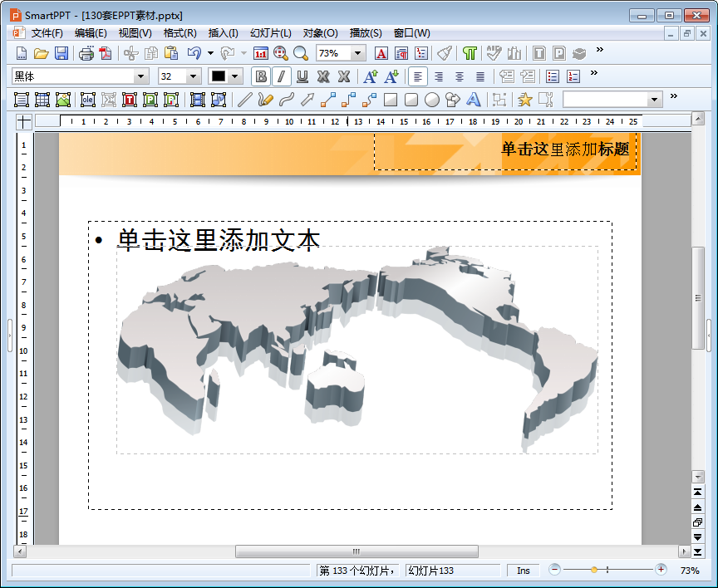Screen dimensions: 718x588
Task: Zoom in with the plus button
Action: [x=661, y=570]
